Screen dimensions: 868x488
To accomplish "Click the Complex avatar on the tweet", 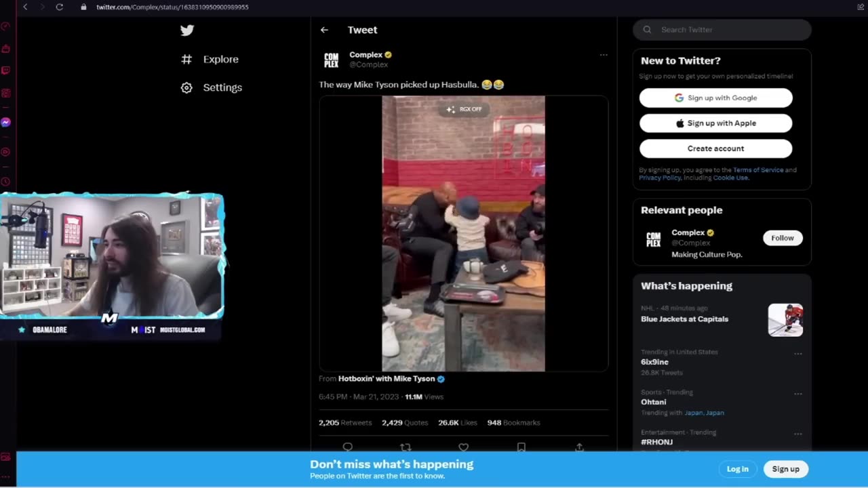I will [331, 60].
